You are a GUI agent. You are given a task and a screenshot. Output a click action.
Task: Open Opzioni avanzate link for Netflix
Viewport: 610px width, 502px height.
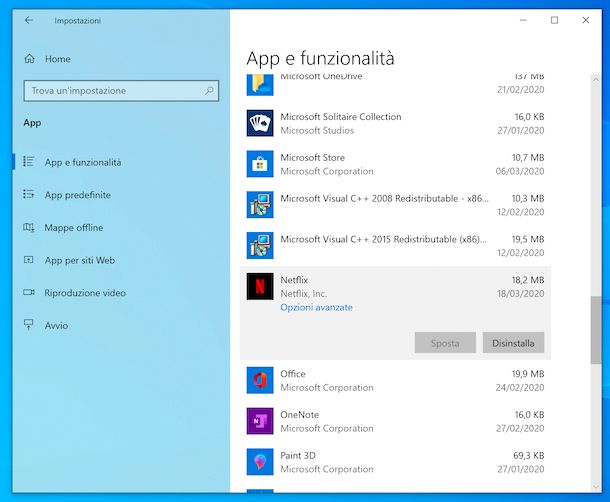pos(316,308)
